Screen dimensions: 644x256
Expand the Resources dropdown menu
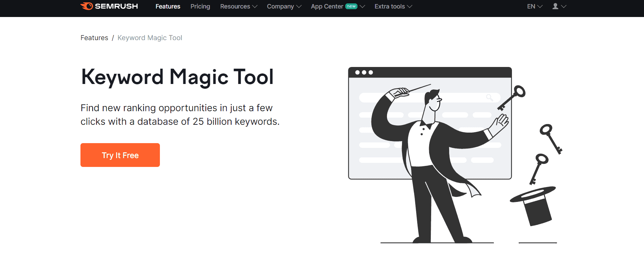238,6
